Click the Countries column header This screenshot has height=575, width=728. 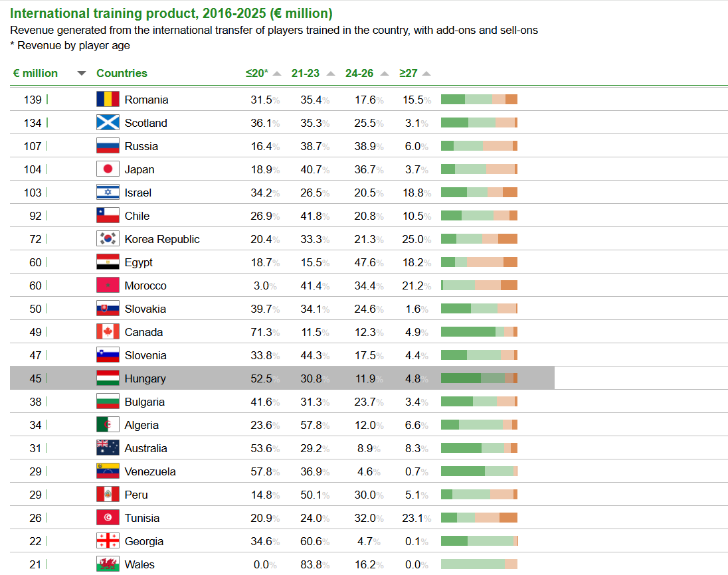tap(122, 74)
